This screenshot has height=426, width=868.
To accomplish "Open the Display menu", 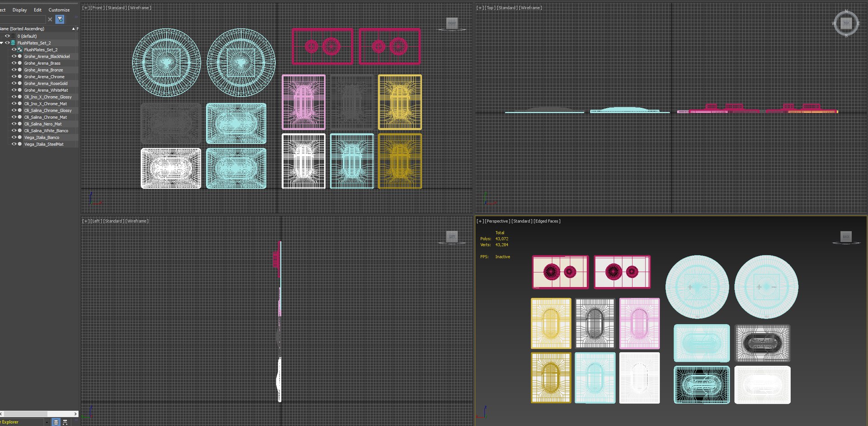I will coord(19,10).
